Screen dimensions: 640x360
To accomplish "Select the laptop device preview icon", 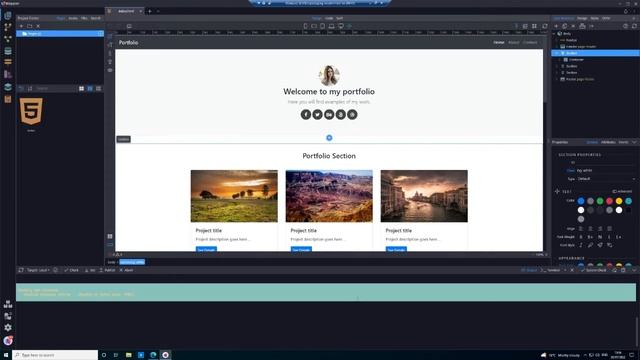I will coord(331,26).
